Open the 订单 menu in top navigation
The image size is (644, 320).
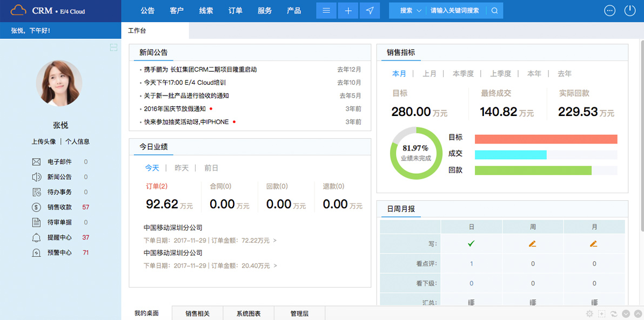click(235, 10)
